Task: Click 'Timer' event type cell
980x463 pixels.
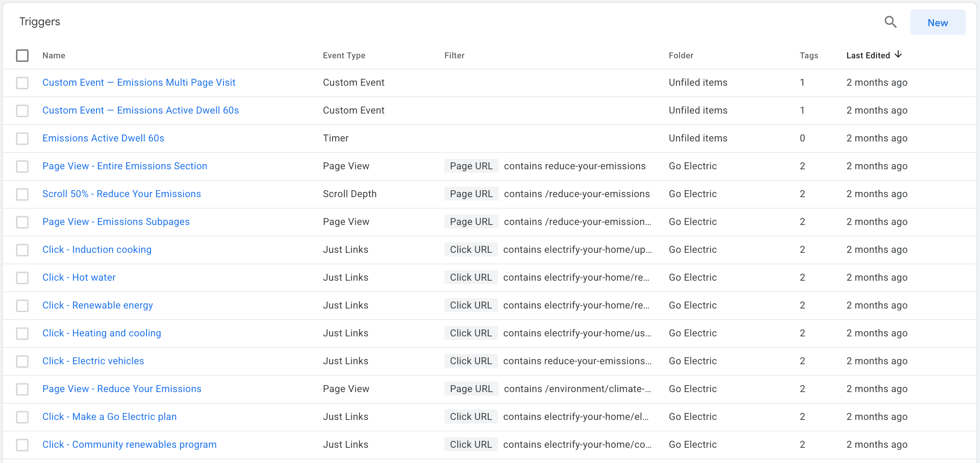Action: click(336, 138)
